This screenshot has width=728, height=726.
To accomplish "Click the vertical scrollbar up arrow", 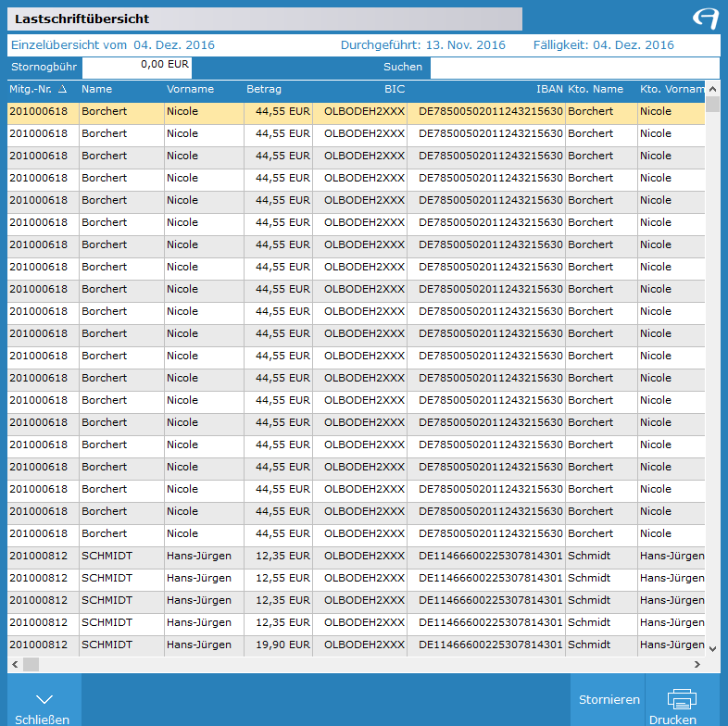I will [x=712, y=89].
